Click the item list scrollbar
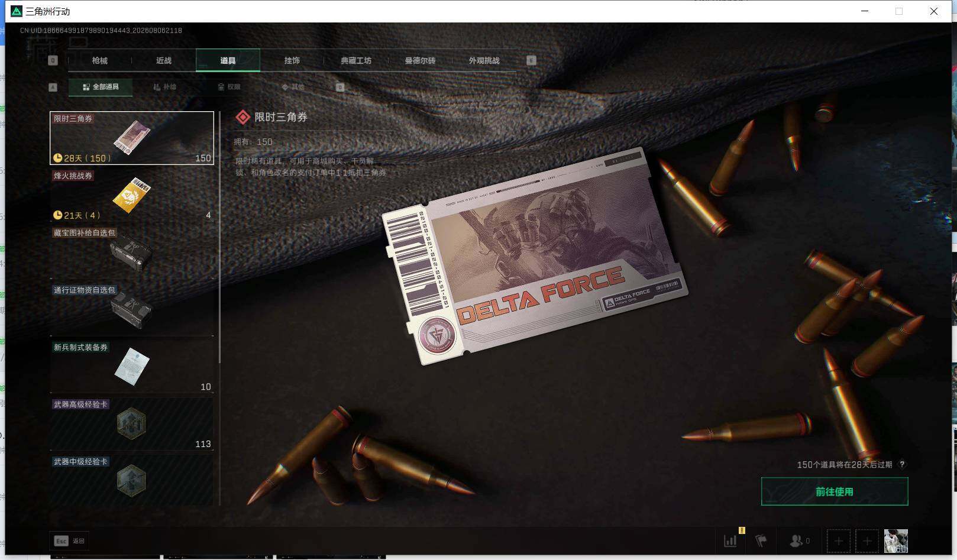 coord(220,237)
